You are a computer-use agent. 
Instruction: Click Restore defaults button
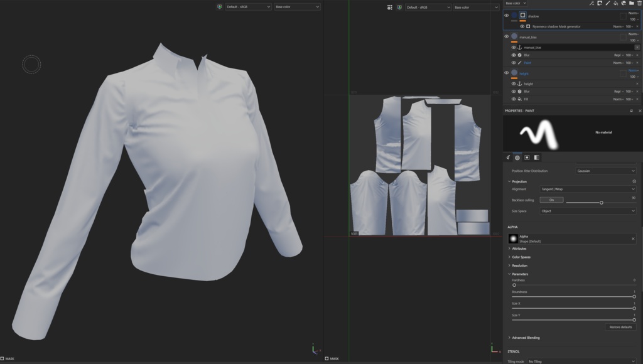click(620, 327)
